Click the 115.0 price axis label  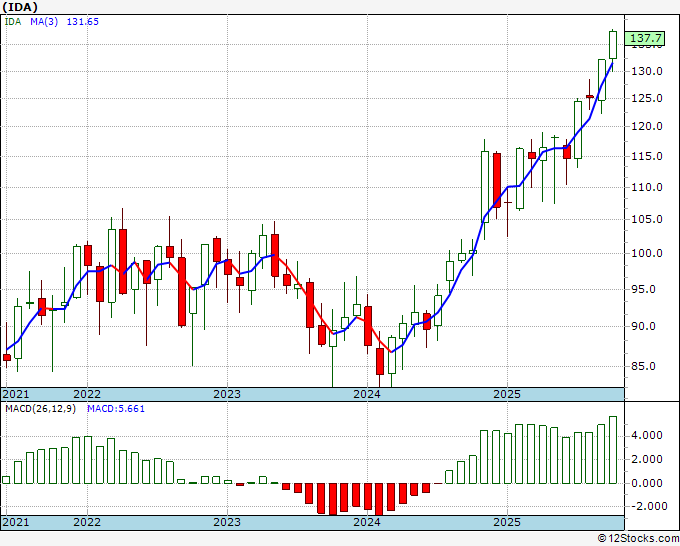point(647,156)
